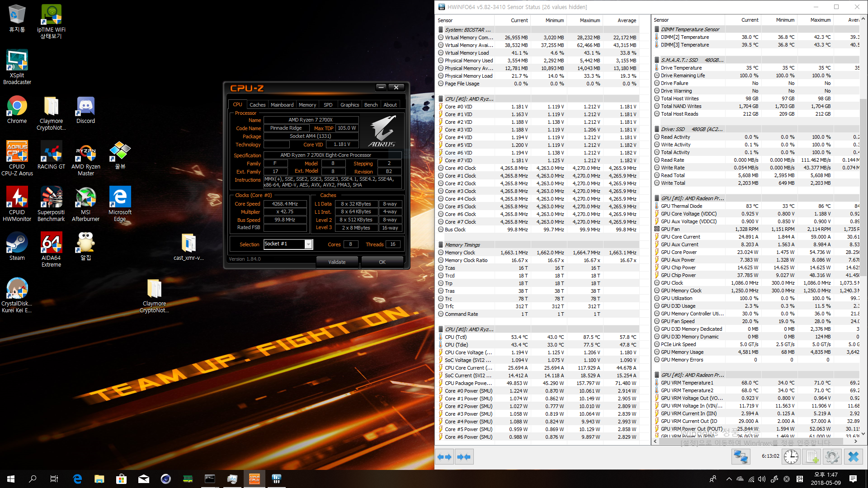
Task: Open Task View on taskbar
Action: pyautogui.click(x=54, y=479)
